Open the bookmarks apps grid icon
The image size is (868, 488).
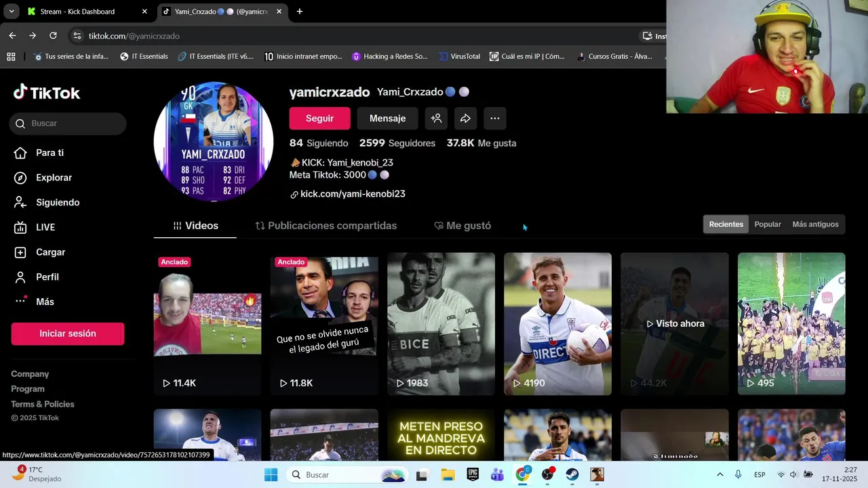11,57
